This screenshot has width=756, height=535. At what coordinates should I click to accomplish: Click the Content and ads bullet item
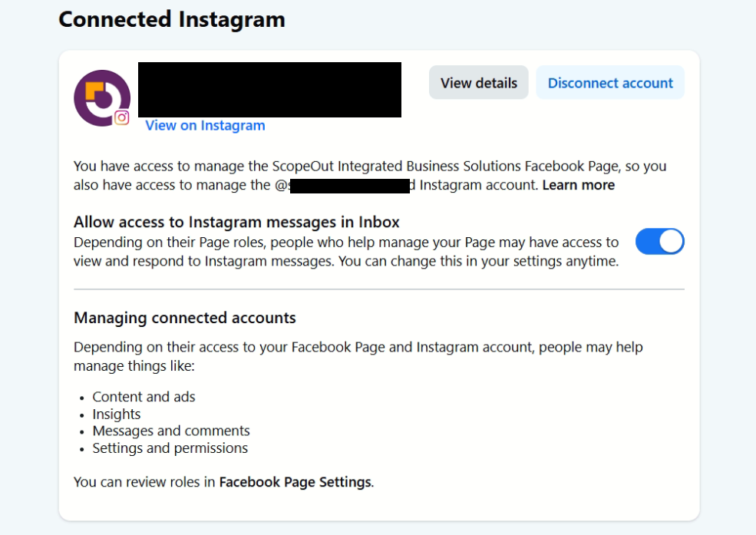tap(144, 397)
